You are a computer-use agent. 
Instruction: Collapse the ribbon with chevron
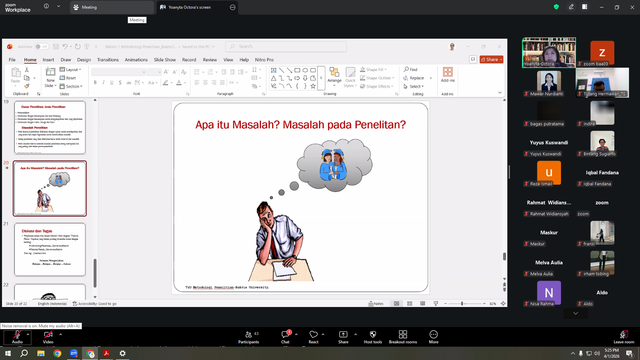[500, 93]
